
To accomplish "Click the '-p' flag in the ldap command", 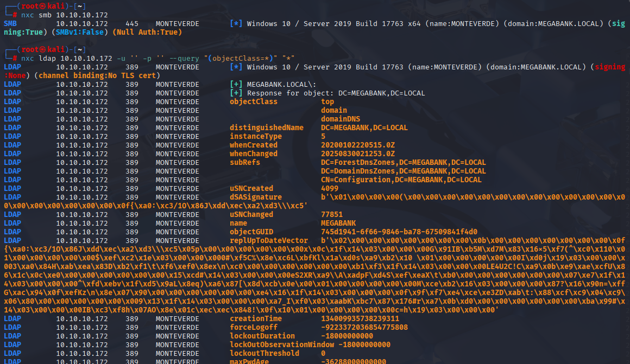I will pos(147,58).
